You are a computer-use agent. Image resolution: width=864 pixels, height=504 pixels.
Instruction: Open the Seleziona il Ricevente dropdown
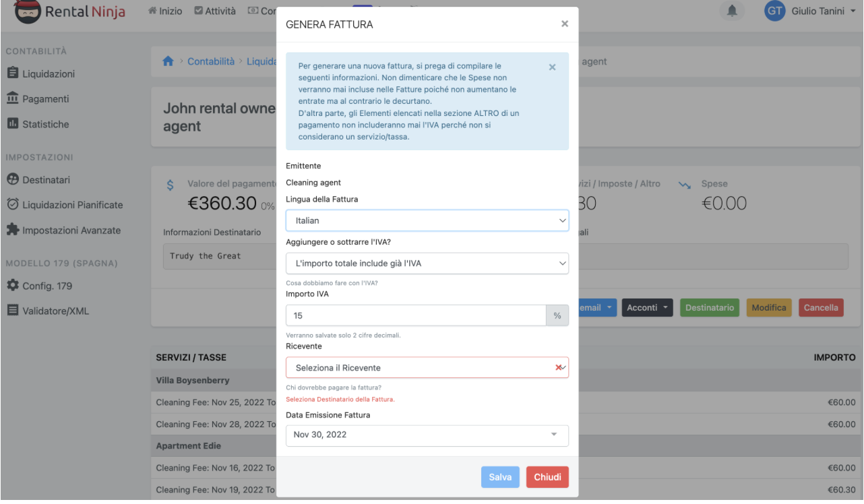pos(427,367)
